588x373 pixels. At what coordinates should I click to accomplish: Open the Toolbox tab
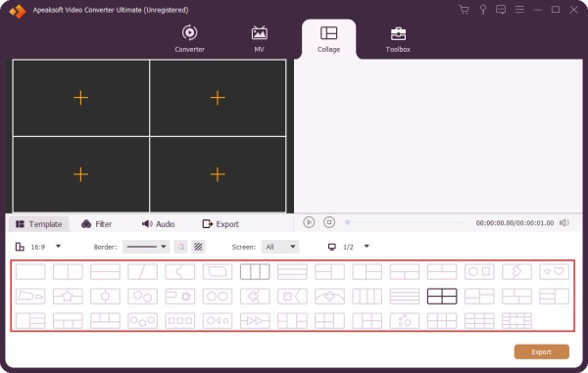pyautogui.click(x=398, y=39)
